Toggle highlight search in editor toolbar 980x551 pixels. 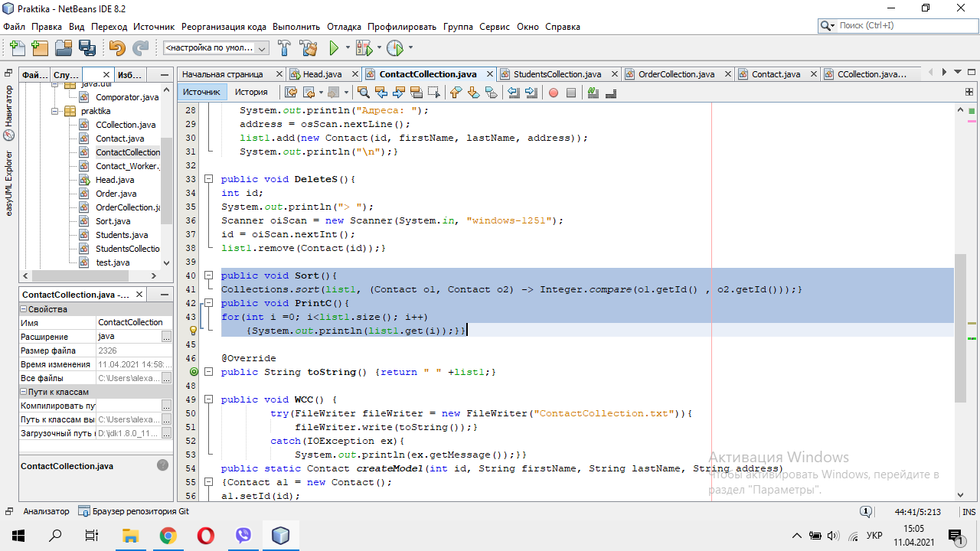(416, 93)
